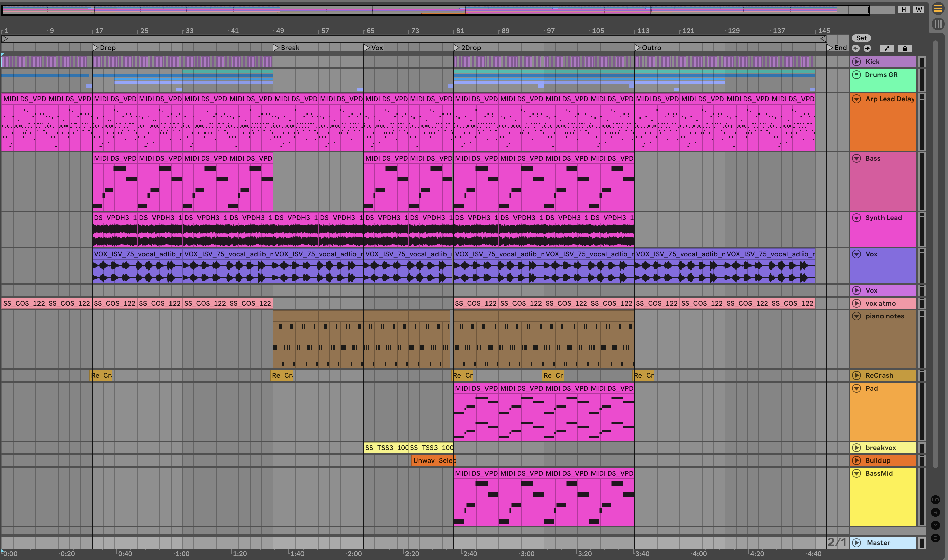The height and width of the screenshot is (560, 948).
Task: Collapse the BassMid track
Action: coord(857,474)
